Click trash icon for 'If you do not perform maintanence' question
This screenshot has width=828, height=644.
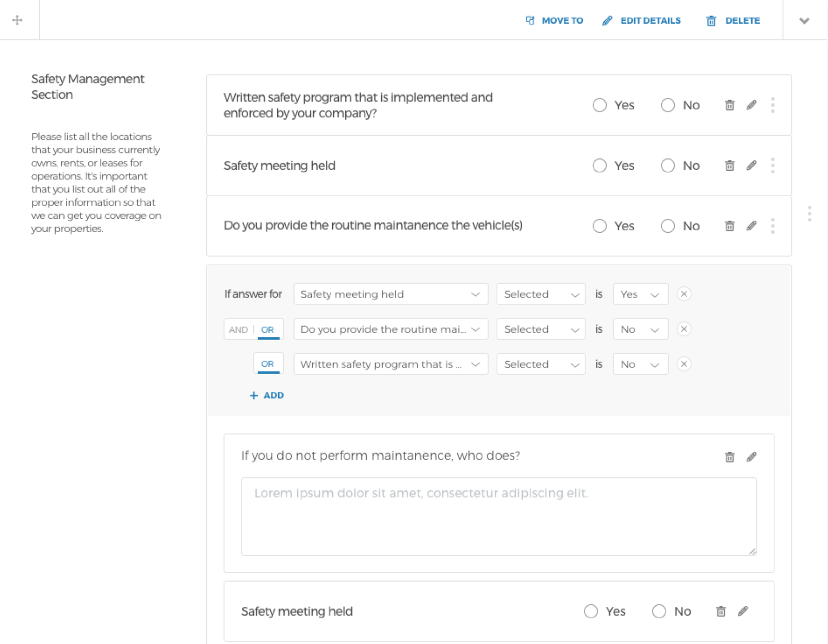(729, 457)
